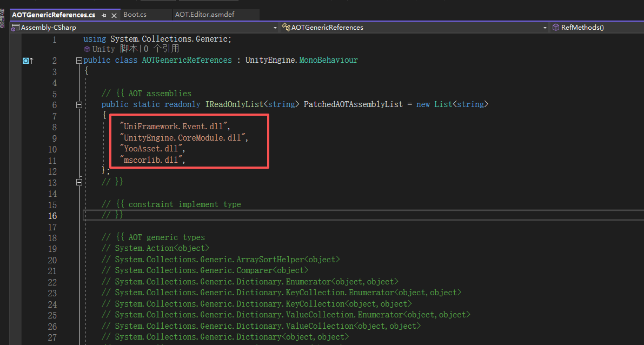Click the Assembly-CSharp project icon
This screenshot has width=644, height=345.
16,28
